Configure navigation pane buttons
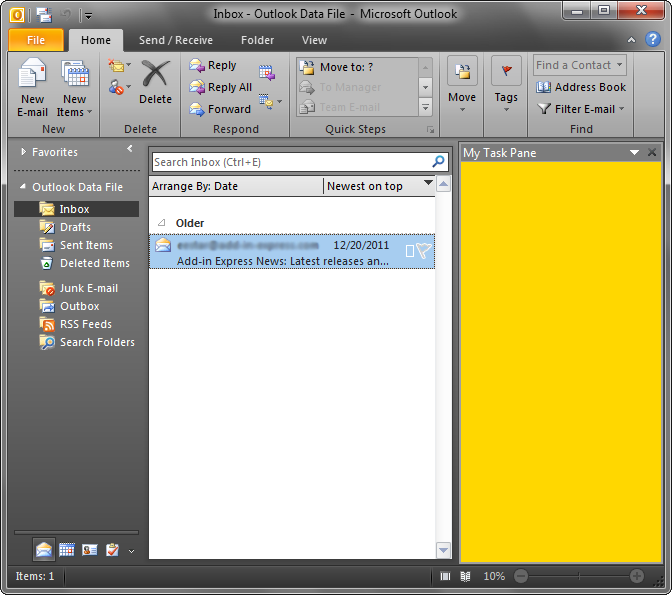This screenshot has width=672, height=595. point(132,551)
